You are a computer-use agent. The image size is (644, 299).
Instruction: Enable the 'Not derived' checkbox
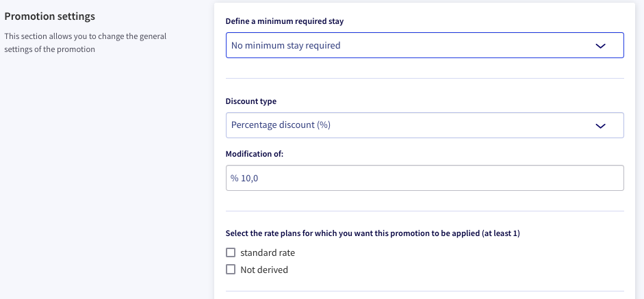click(231, 270)
